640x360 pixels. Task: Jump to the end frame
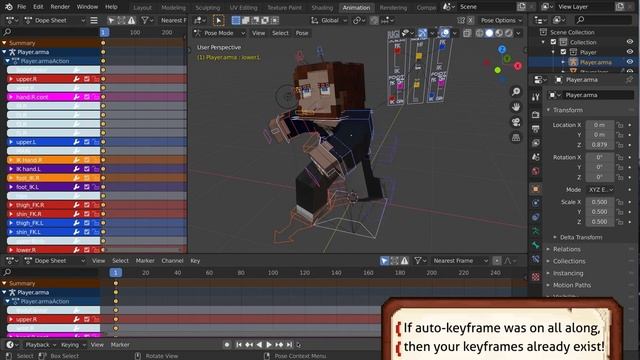coord(289,345)
